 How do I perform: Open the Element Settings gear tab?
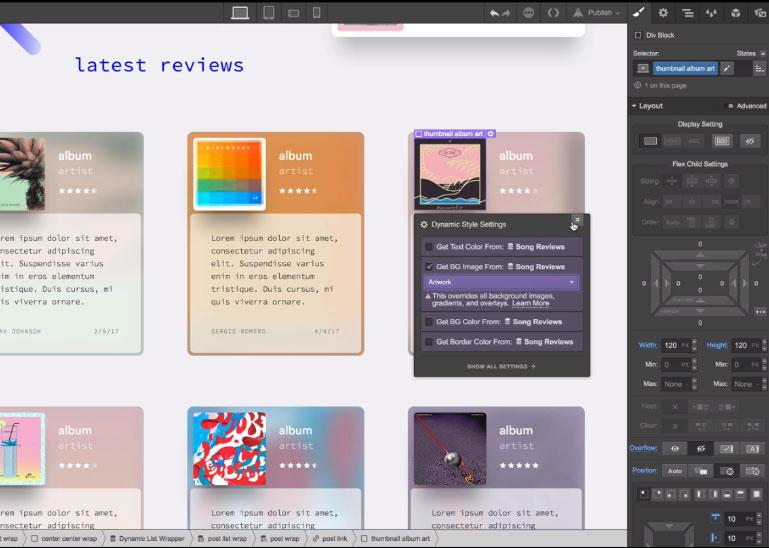click(x=663, y=13)
